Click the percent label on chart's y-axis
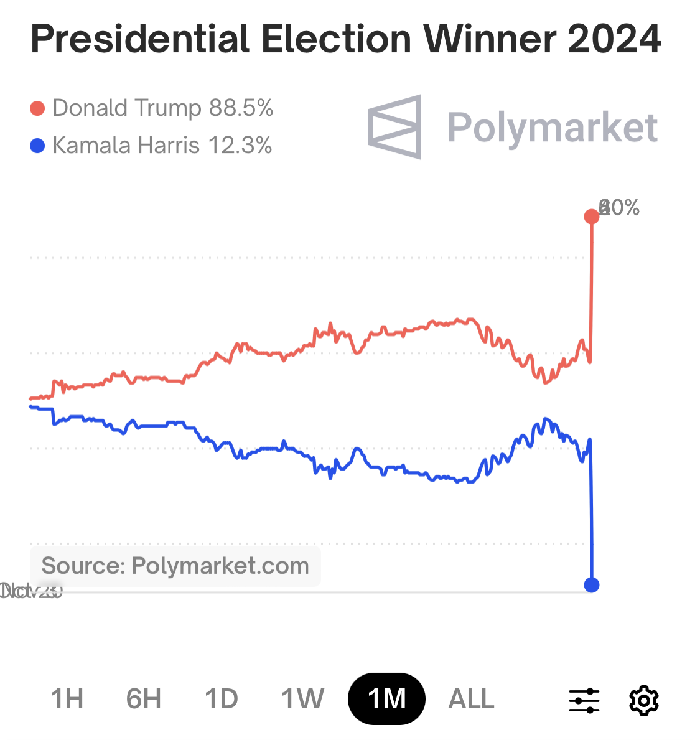The image size is (700, 740). tap(619, 207)
